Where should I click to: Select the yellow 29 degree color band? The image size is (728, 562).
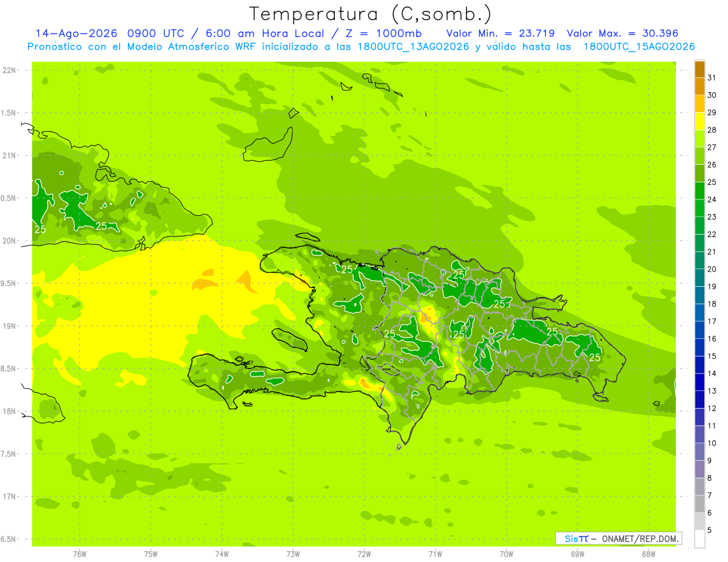(x=699, y=121)
